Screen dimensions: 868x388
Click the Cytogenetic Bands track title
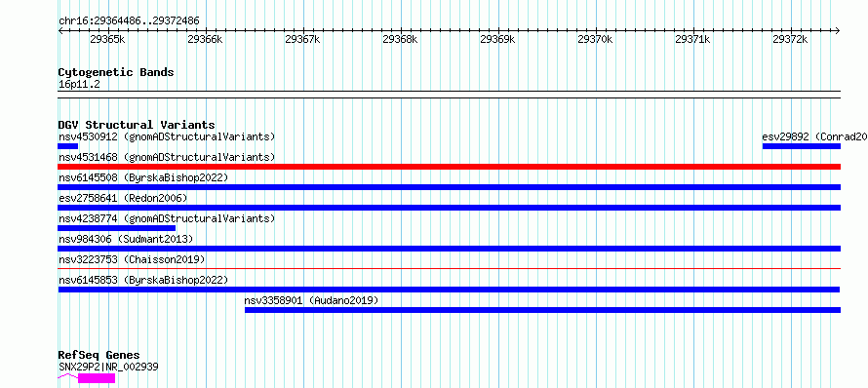tap(116, 72)
